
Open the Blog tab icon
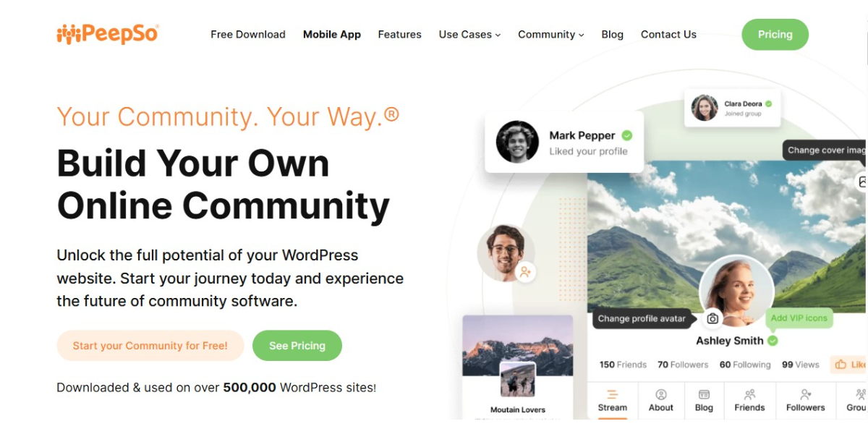pyautogui.click(x=704, y=395)
